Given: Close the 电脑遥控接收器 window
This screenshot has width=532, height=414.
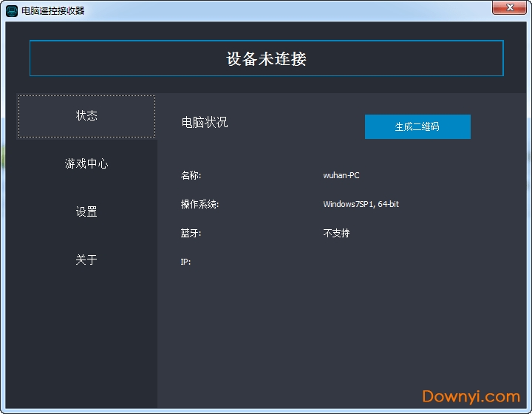Looking at the screenshot, I should click(x=509, y=7).
